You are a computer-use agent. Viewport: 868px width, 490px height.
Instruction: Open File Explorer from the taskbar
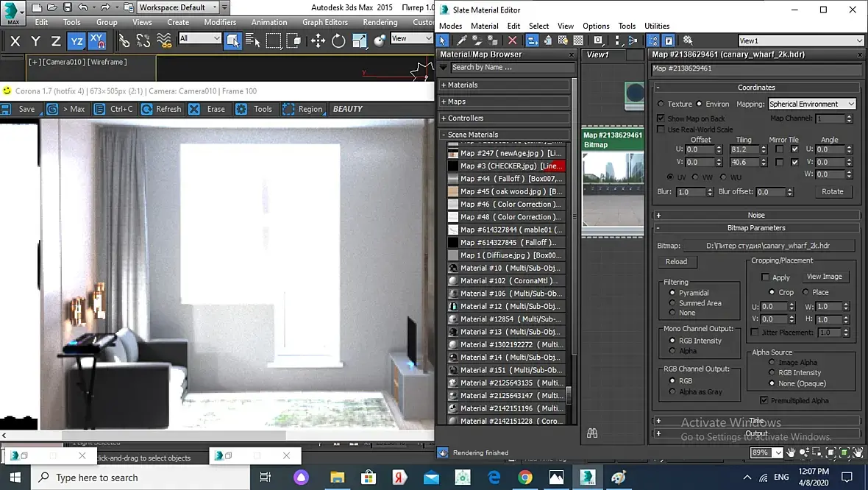tap(337, 477)
